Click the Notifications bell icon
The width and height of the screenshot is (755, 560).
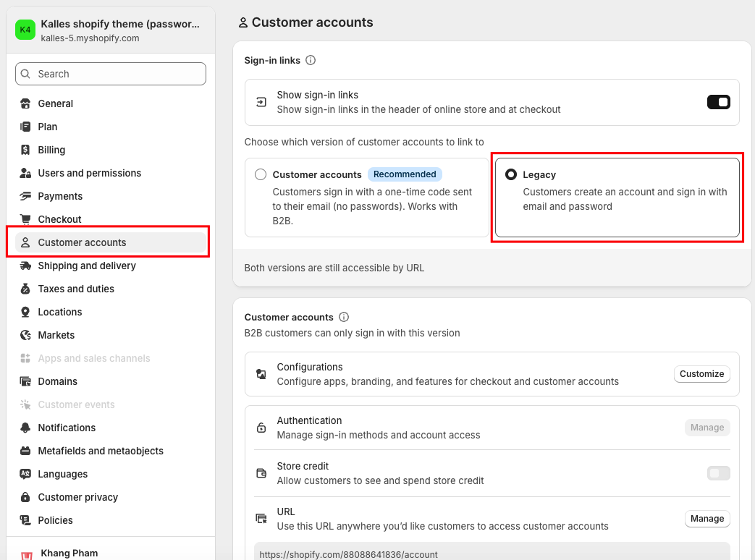(25, 428)
